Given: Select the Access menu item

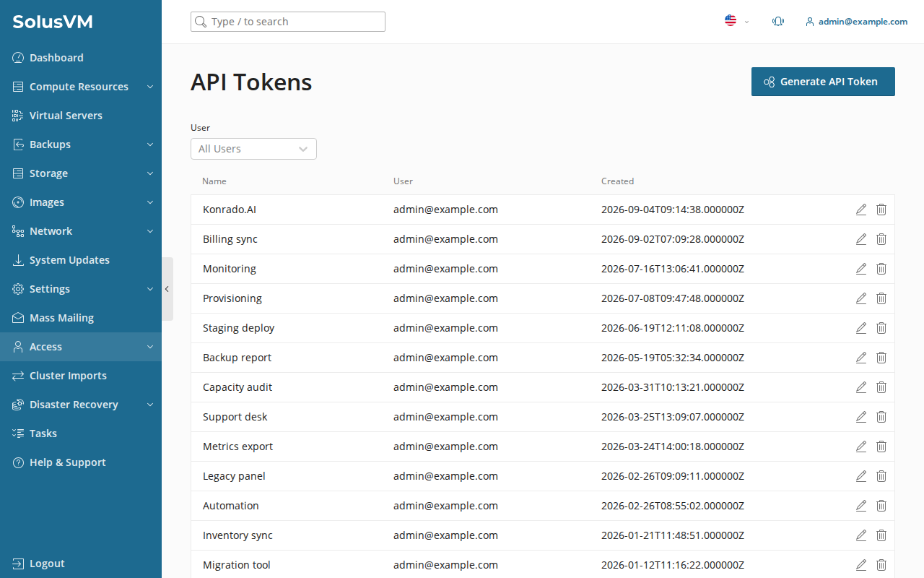Looking at the screenshot, I should (x=81, y=347).
